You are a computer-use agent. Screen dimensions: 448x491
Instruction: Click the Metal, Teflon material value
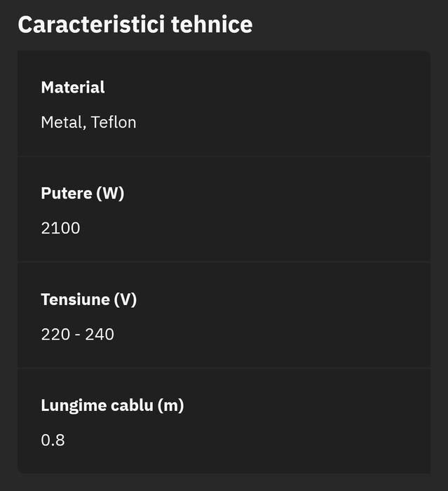[x=88, y=123]
